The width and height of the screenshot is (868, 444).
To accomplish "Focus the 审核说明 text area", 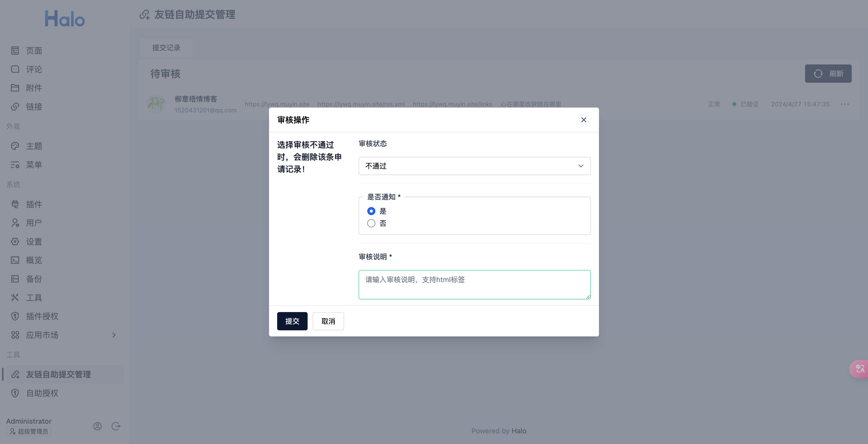I will point(474,284).
